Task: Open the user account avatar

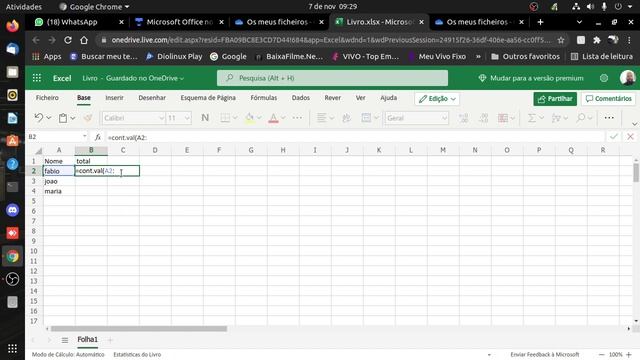Action: tap(627, 78)
